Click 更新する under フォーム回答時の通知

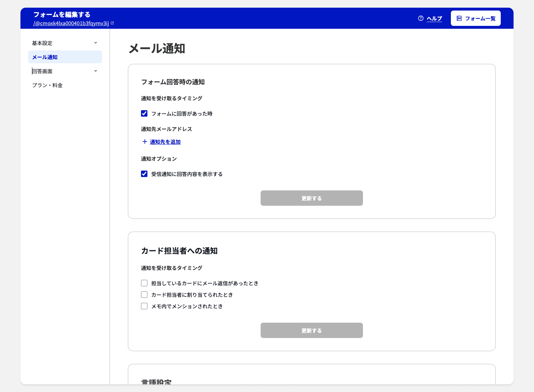(x=312, y=198)
